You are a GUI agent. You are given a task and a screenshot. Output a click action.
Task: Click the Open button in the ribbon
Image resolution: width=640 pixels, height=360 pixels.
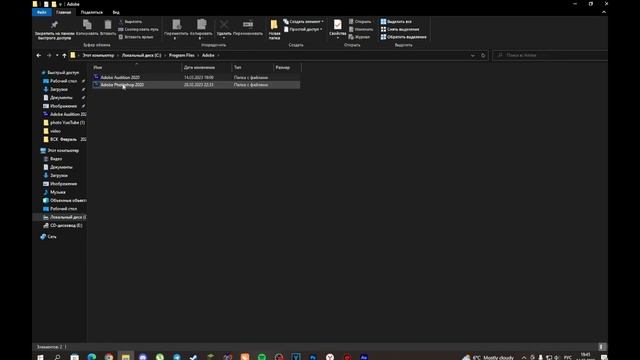(360, 22)
